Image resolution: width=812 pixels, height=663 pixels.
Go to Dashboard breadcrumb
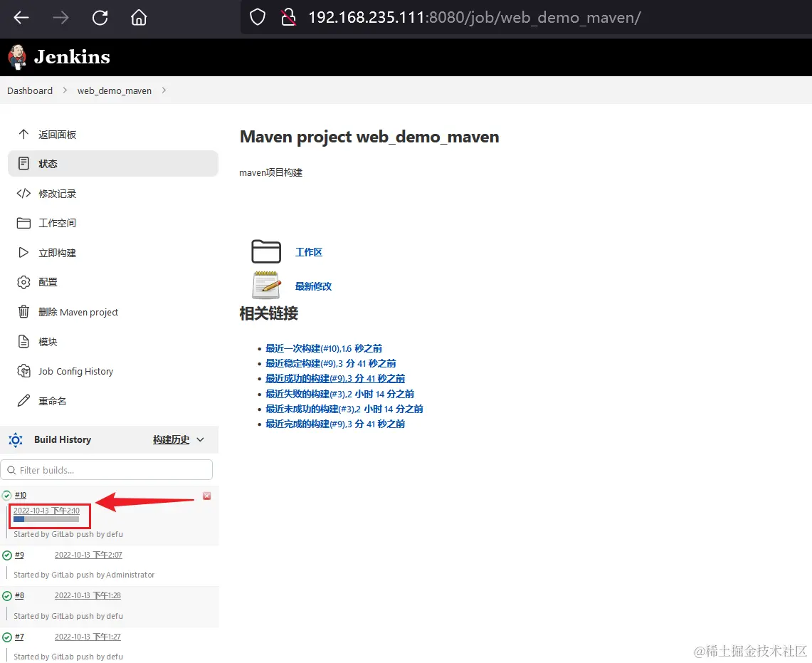point(30,90)
